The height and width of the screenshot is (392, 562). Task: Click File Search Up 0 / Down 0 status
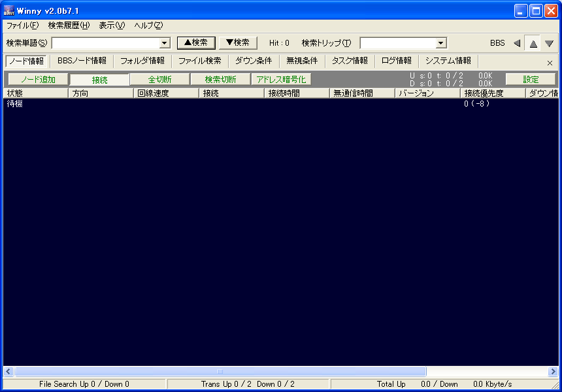(x=84, y=384)
